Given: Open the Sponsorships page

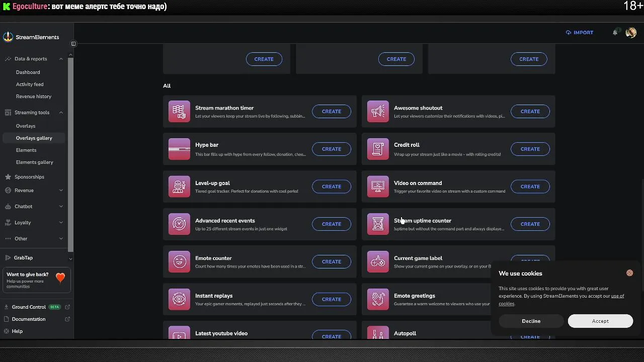Looking at the screenshot, I should click(x=29, y=177).
